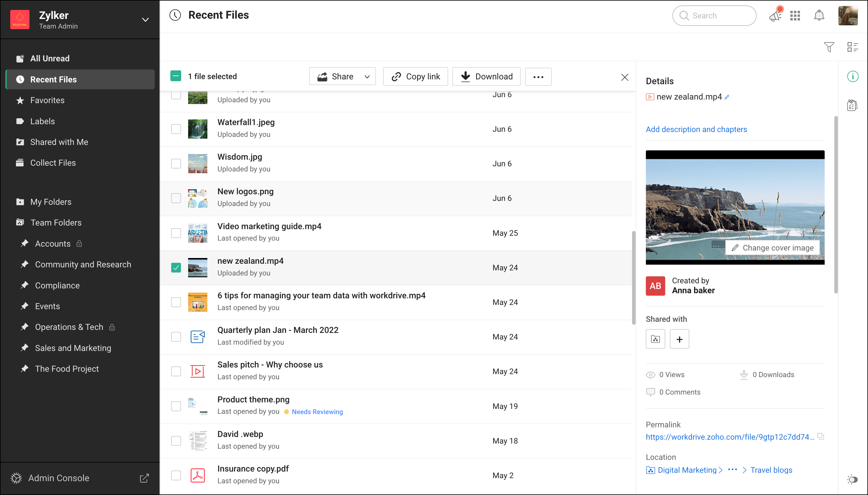Viewport: 868px width, 495px height.
Task: Open the filter funnel icon
Action: 829,47
